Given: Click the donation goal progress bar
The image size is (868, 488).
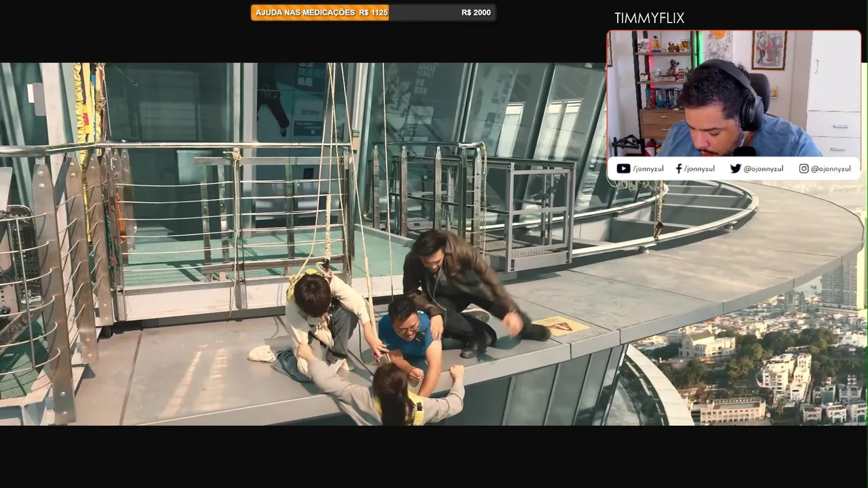Looking at the screenshot, I should click(x=373, y=13).
